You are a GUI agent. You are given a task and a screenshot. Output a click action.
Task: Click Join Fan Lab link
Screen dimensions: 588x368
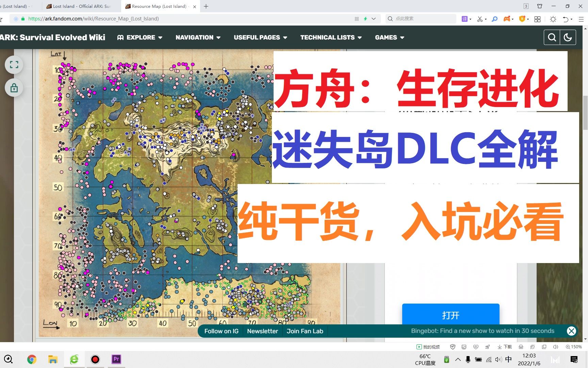click(x=305, y=331)
